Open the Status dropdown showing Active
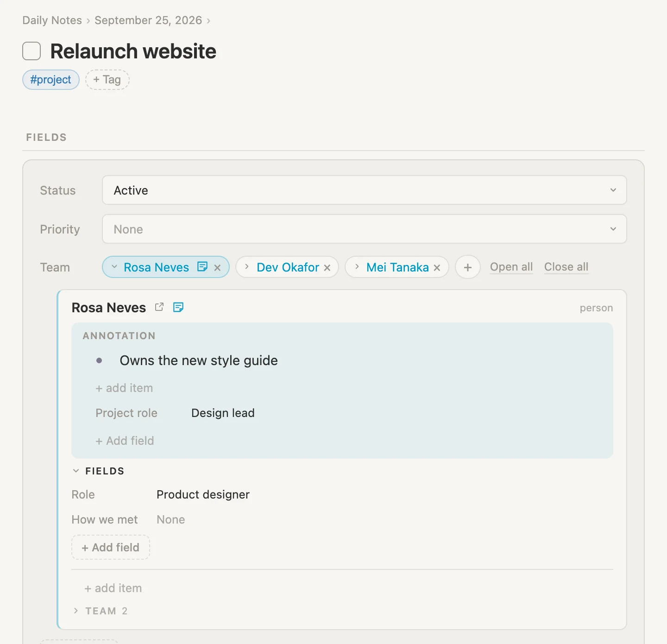Screen dimensions: 667x644 tap(364, 190)
